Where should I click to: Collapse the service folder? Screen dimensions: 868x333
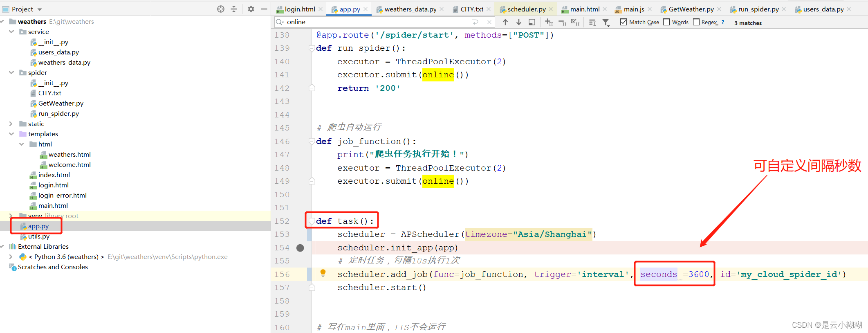[x=11, y=32]
